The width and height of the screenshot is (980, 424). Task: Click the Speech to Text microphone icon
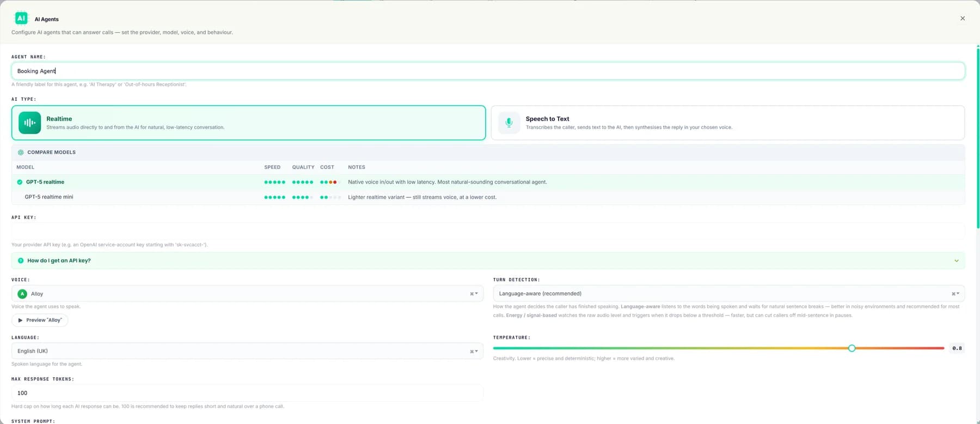point(509,123)
